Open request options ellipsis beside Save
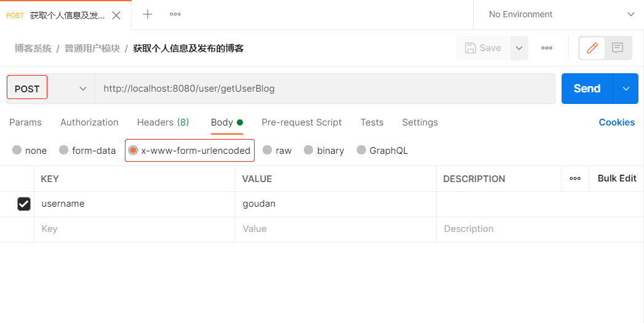This screenshot has height=323, width=644. tap(546, 48)
